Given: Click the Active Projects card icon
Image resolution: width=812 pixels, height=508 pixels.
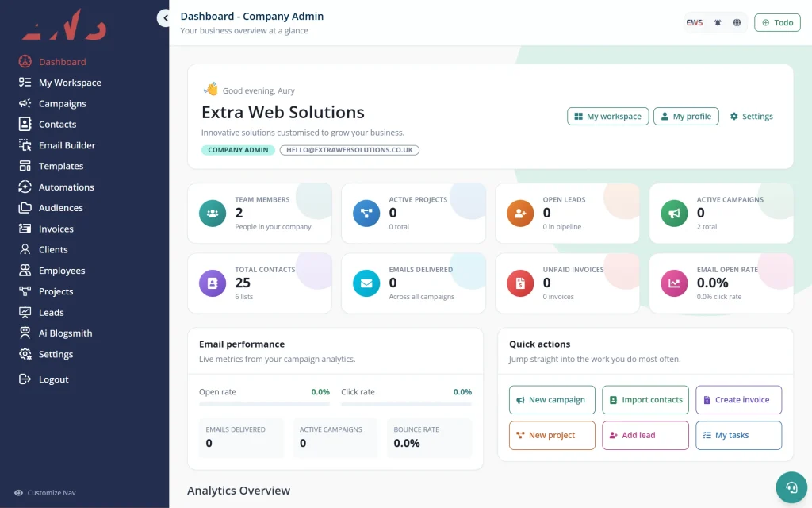Looking at the screenshot, I should pyautogui.click(x=366, y=213).
